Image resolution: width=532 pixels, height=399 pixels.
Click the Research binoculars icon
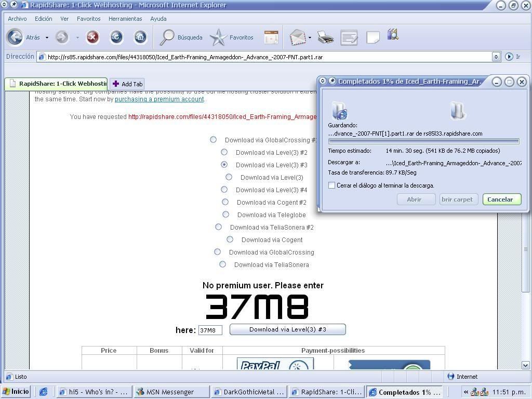click(x=393, y=35)
